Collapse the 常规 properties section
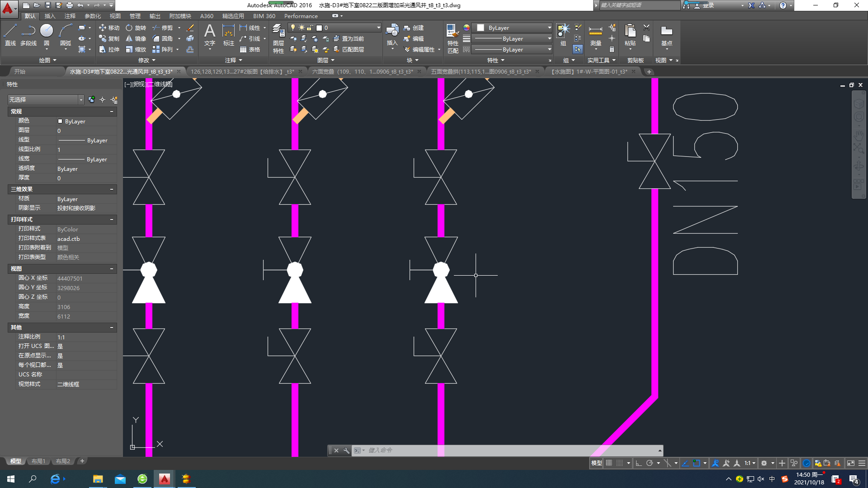868x488 pixels. click(112, 111)
